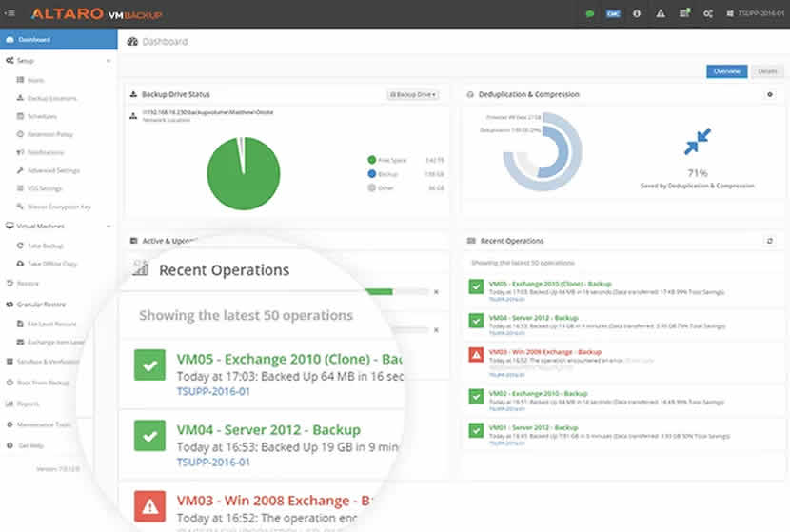790x532 pixels.
Task: Click the blue CMC badge in header
Action: [613, 13]
